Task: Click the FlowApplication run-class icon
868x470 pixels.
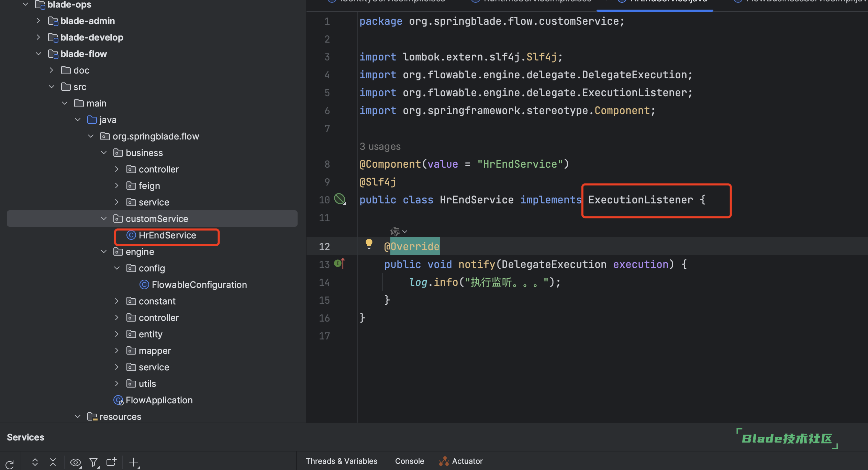Action: (x=118, y=400)
